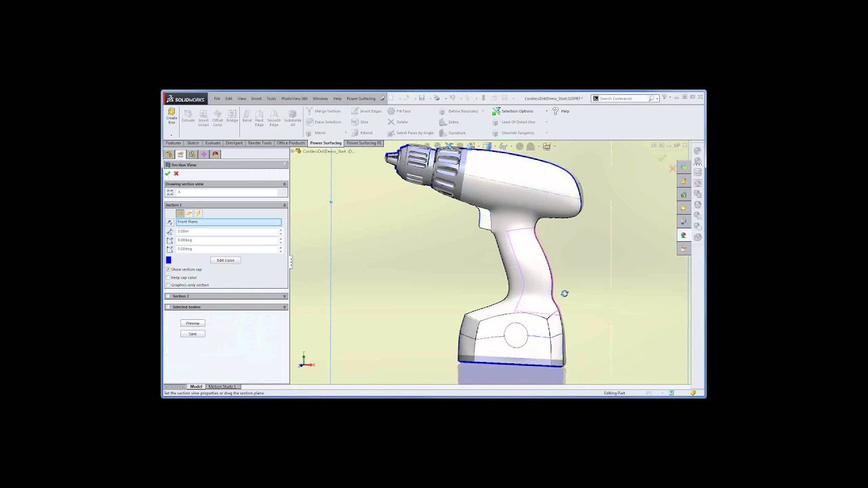Click the blue section color swatch
Screen dimensions: 868x488
[x=169, y=260]
